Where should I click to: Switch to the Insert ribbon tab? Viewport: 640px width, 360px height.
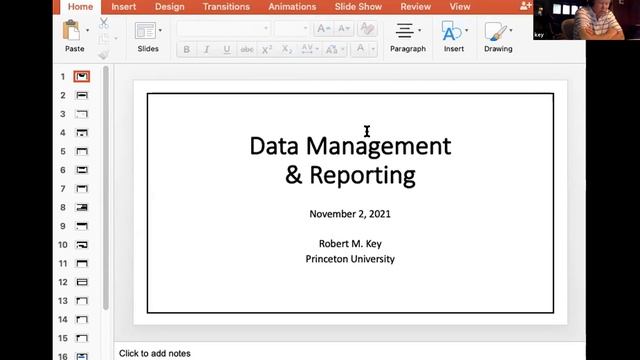[x=124, y=7]
